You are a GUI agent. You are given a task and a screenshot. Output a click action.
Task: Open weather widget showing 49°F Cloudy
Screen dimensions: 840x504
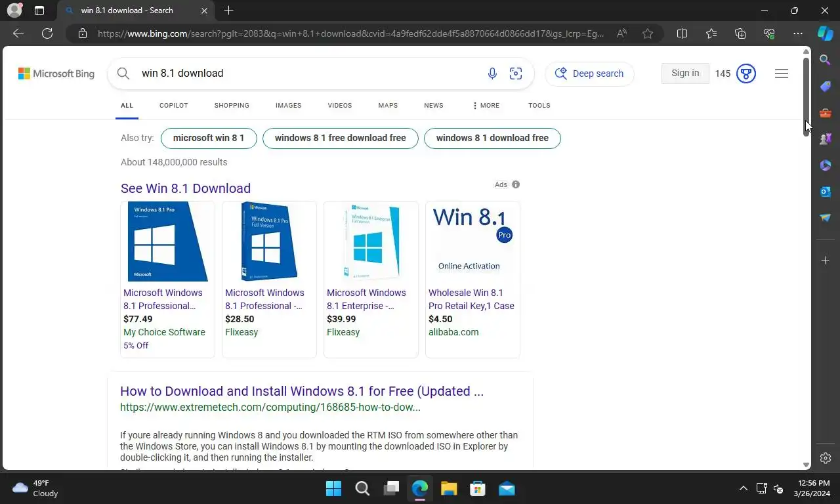coord(35,488)
